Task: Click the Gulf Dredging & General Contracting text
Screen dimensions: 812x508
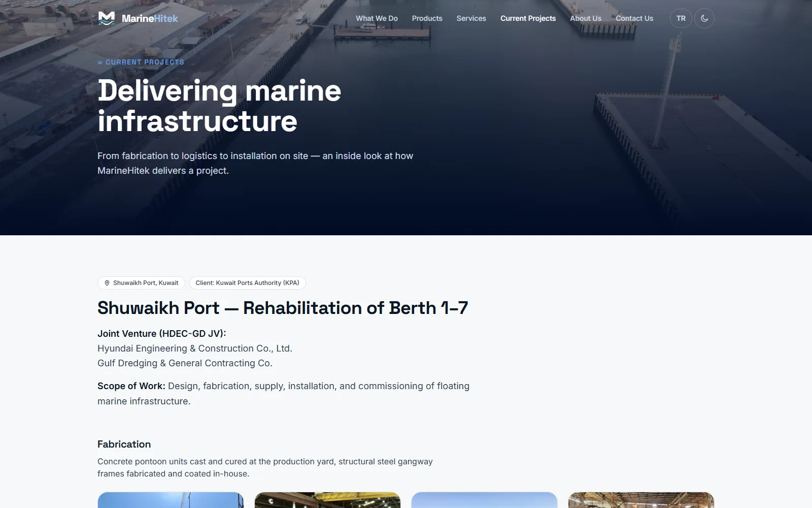Action: click(x=185, y=363)
